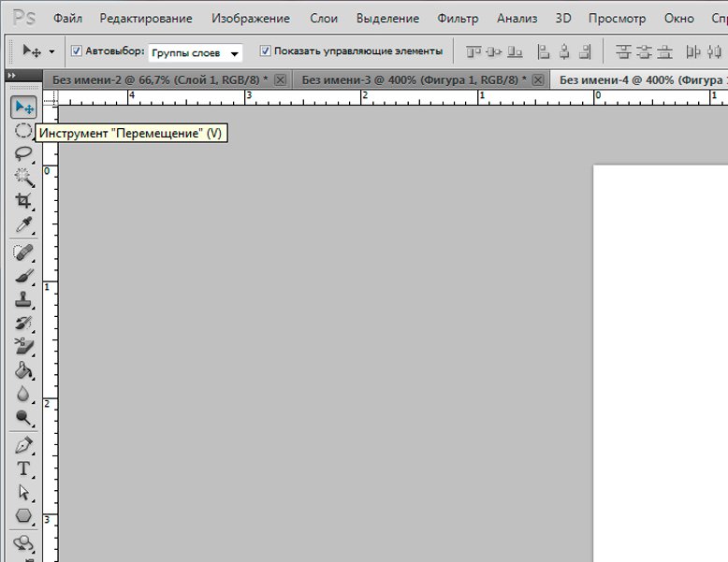The width and height of the screenshot is (728, 562).
Task: Select the Elliptical Marquee tool
Action: tap(23, 131)
